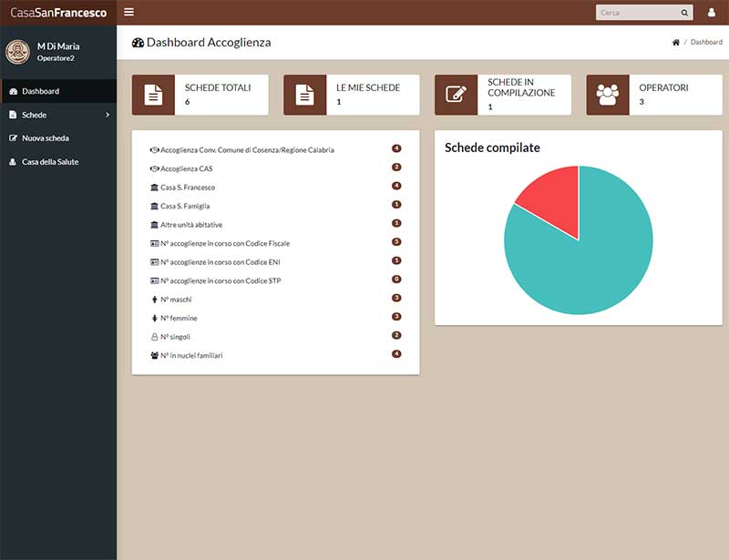
Task: Click the Nuova scheda edit icon
Action: pos(13,138)
